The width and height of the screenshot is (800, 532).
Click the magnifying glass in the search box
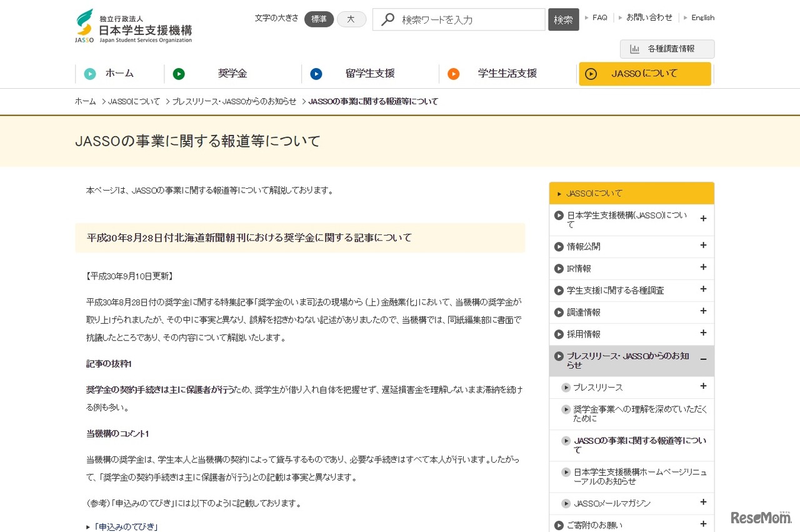[387, 19]
